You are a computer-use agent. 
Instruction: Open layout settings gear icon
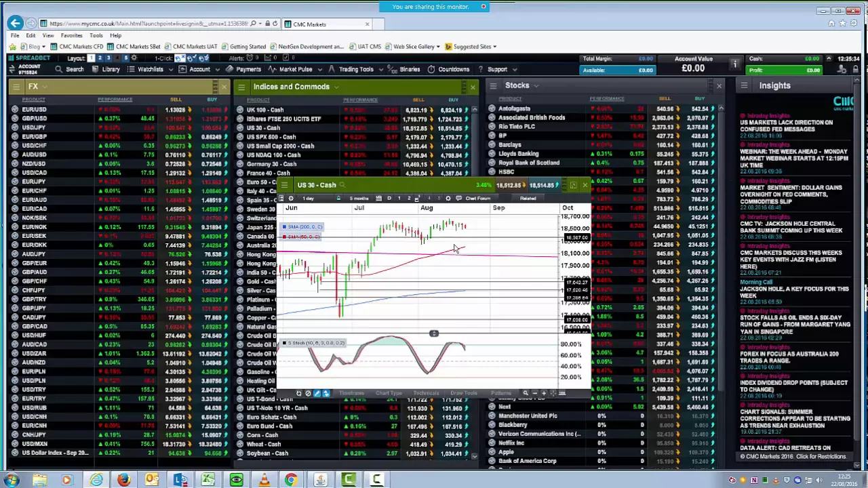[x=134, y=58]
